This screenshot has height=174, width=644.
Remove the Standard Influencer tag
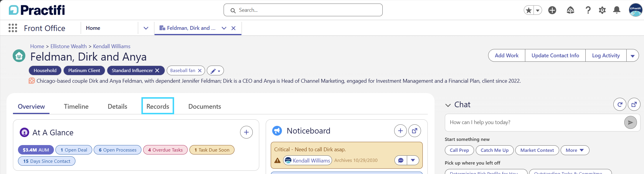pos(157,71)
